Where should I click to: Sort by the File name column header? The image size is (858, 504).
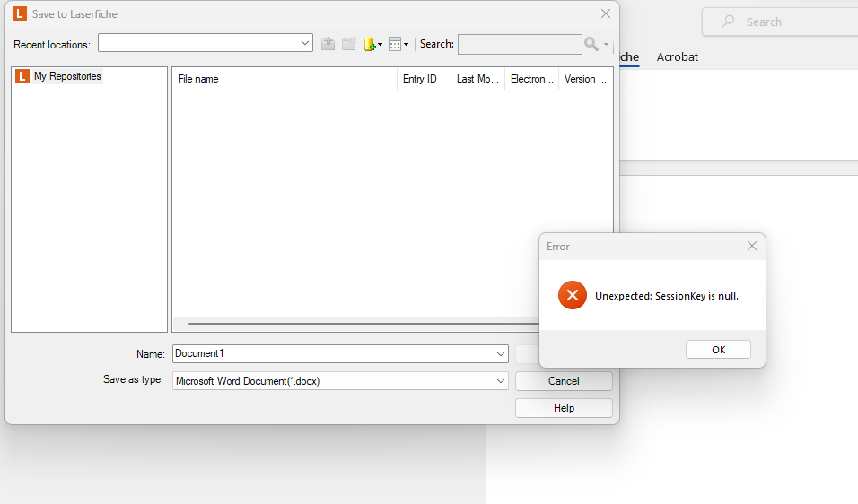pyautogui.click(x=285, y=79)
